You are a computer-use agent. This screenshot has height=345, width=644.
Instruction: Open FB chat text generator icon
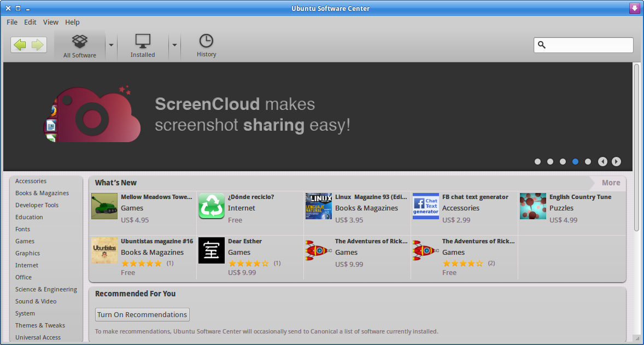[426, 206]
